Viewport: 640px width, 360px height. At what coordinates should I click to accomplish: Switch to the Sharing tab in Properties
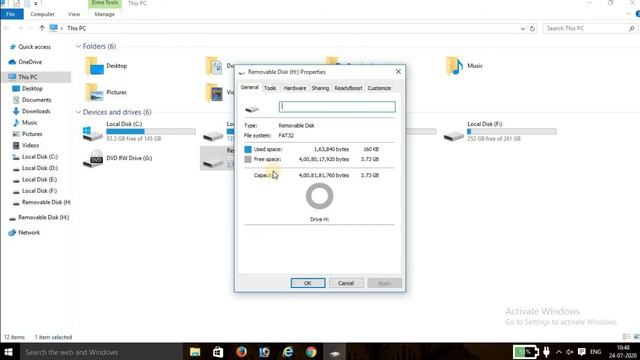(x=320, y=88)
